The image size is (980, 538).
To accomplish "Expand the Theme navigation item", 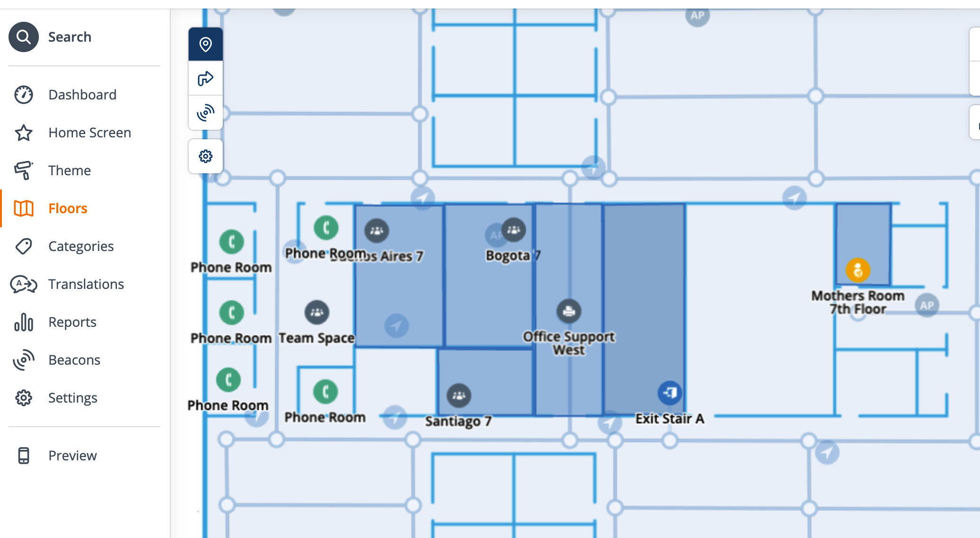I will click(x=70, y=170).
